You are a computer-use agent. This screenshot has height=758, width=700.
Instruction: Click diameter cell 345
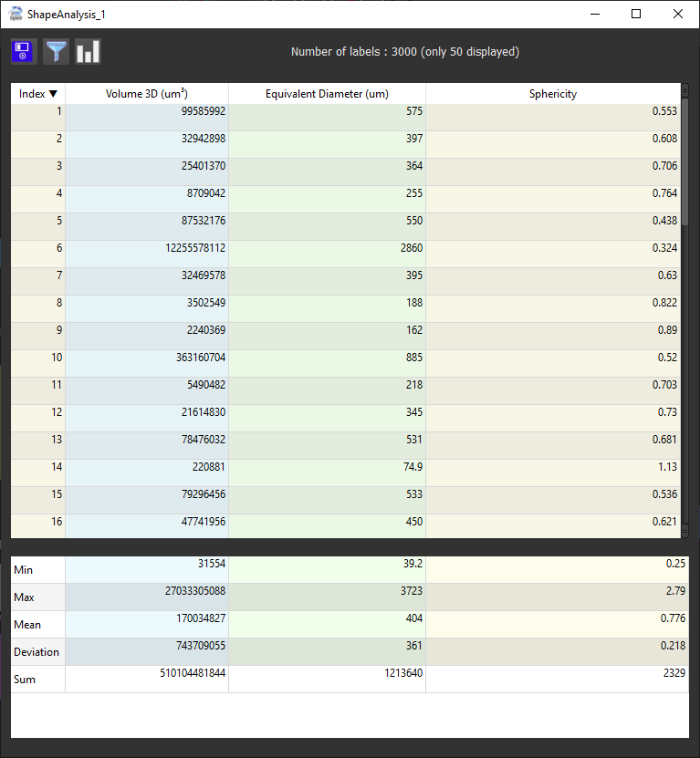(328, 419)
